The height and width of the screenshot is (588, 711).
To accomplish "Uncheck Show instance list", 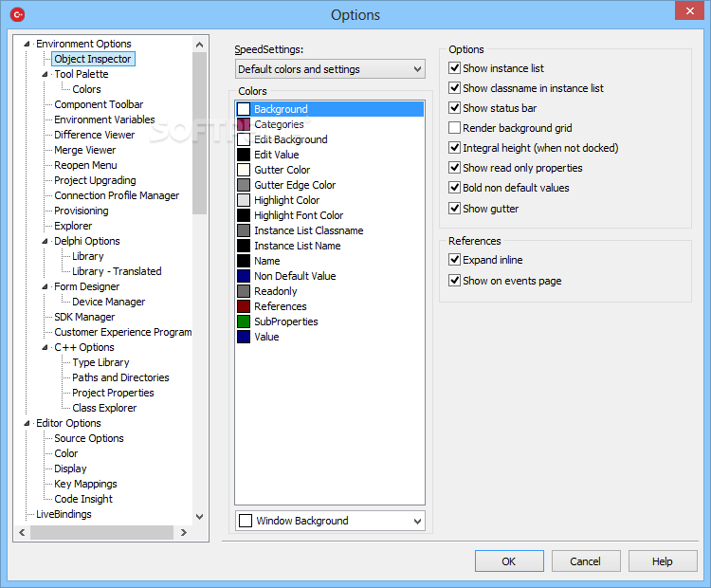I will point(454,68).
